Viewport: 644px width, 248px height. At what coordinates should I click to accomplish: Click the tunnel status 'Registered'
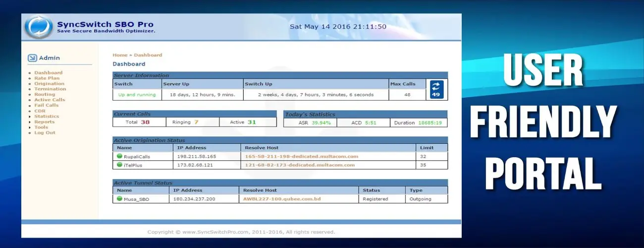(375, 199)
